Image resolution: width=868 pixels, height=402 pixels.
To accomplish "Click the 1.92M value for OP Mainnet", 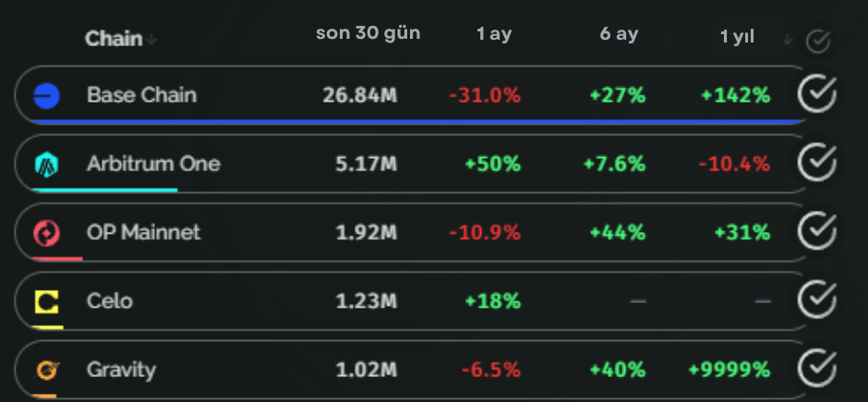I will click(366, 233).
